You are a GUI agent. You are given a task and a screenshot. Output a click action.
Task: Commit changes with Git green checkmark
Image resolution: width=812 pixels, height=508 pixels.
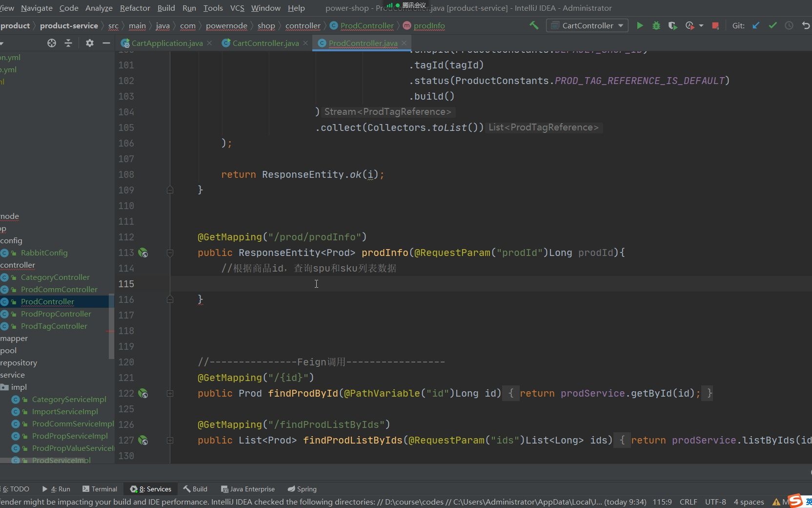click(772, 25)
